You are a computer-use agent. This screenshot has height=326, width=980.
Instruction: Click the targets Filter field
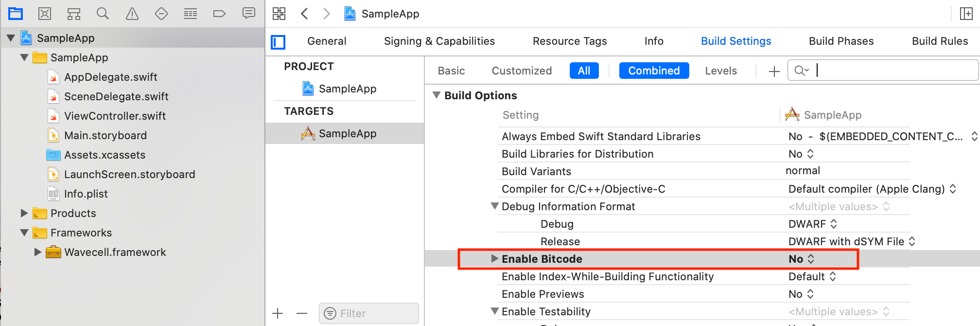click(x=369, y=313)
